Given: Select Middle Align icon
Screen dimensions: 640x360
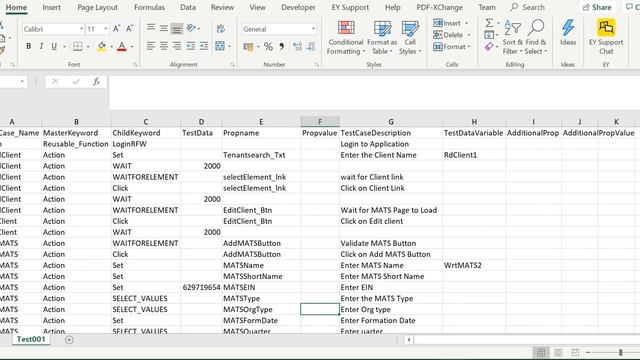Looking at the screenshot, I should (164, 28).
